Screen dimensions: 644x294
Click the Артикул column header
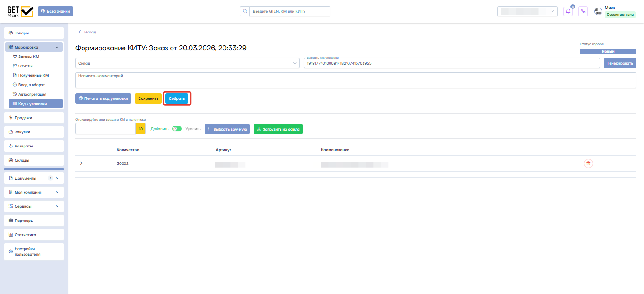(x=223, y=150)
